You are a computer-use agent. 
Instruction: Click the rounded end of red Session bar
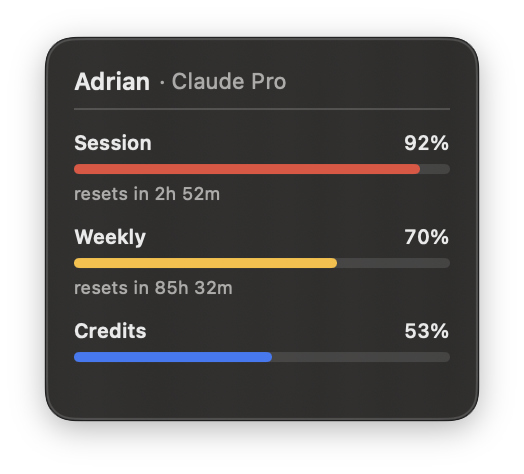click(x=416, y=169)
